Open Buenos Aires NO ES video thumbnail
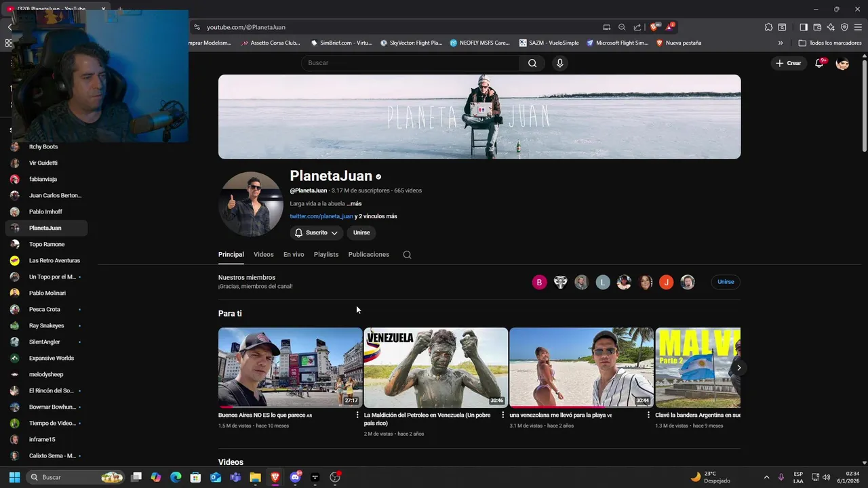868x488 pixels. click(290, 367)
